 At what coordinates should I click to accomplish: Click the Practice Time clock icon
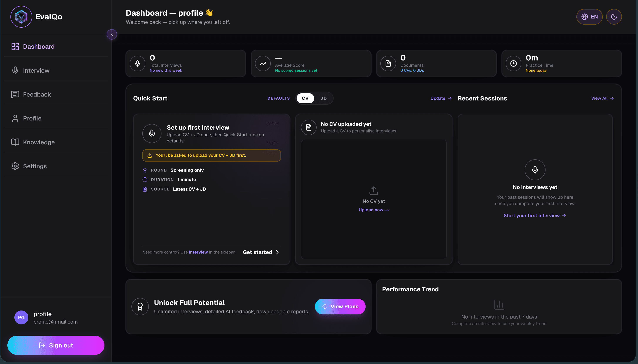(x=514, y=63)
